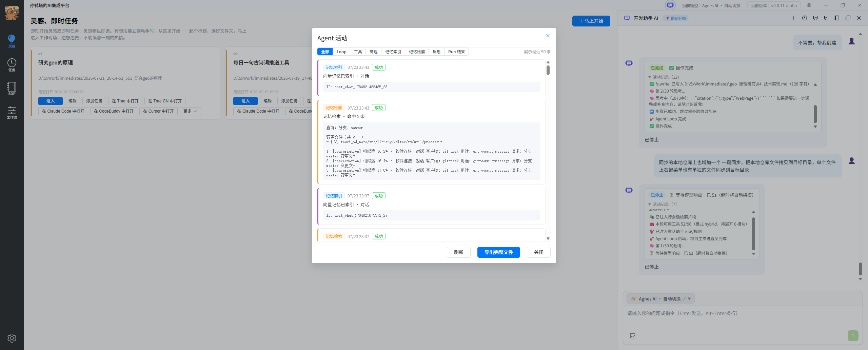Click 添加任务 on the 研究geo的原理 card
Screen dimensions: 868x350
(94, 101)
